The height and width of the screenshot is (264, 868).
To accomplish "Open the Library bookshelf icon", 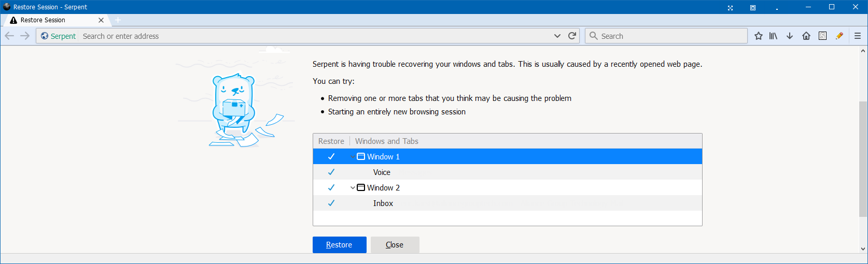I will (x=773, y=36).
